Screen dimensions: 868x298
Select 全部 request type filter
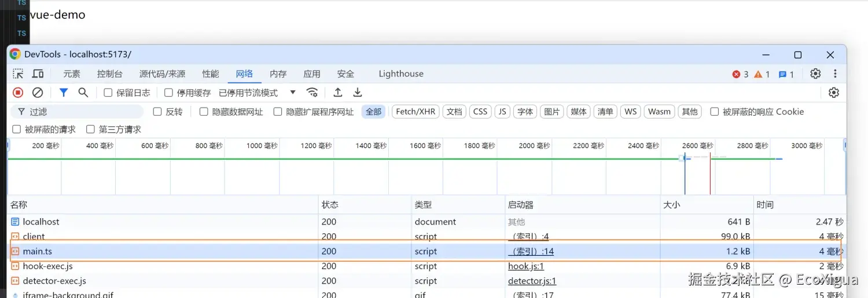[374, 112]
